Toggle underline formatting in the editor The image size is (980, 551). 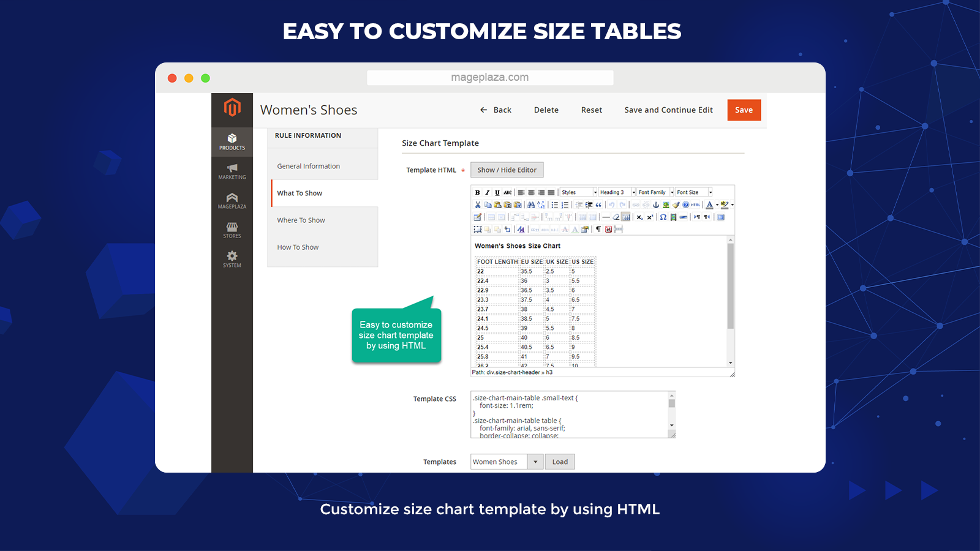tap(497, 192)
